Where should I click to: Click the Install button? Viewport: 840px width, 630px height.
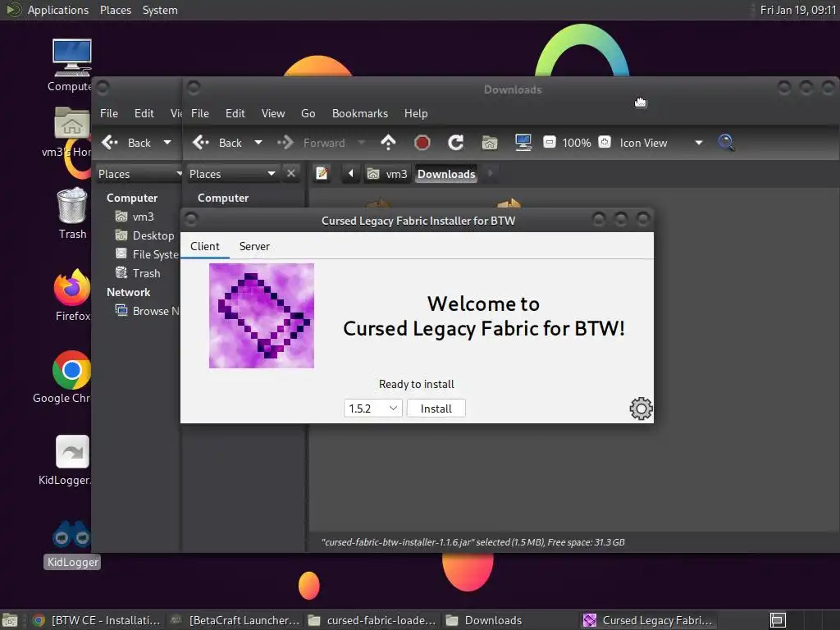click(436, 409)
